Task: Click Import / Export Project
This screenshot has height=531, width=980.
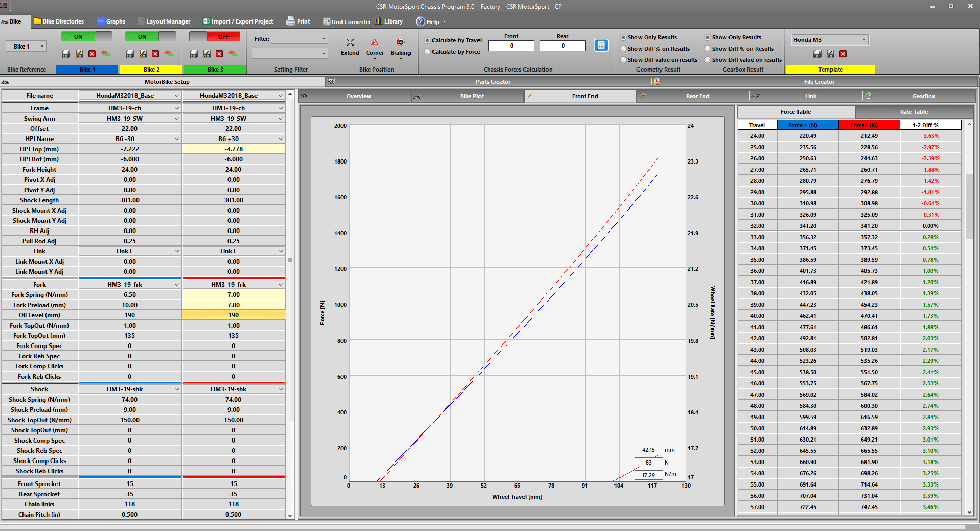Action: point(238,21)
